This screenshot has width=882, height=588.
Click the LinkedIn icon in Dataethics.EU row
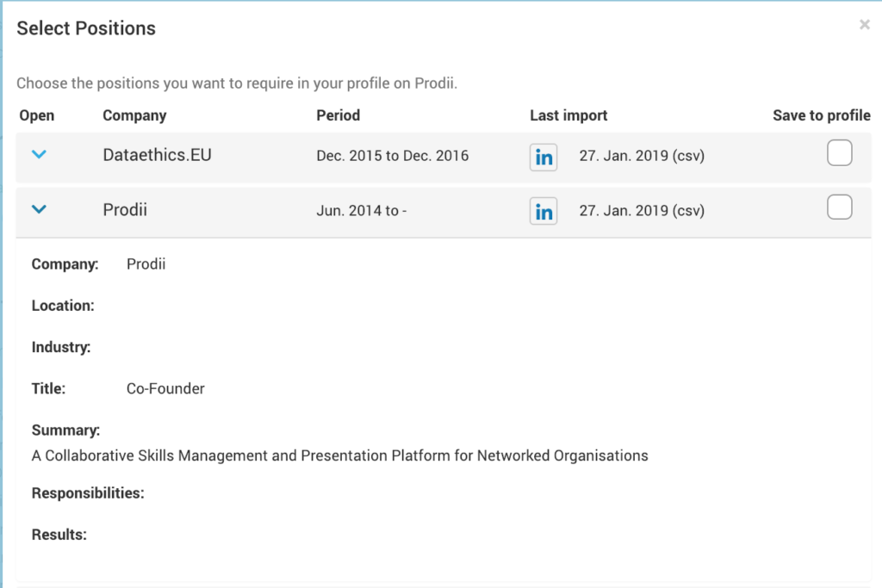pos(543,157)
